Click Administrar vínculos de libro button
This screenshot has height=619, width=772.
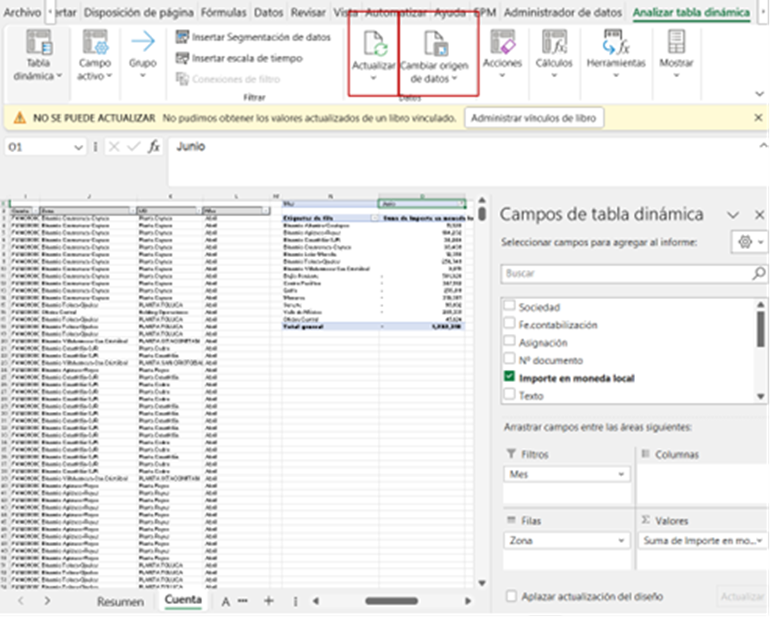[x=534, y=118]
